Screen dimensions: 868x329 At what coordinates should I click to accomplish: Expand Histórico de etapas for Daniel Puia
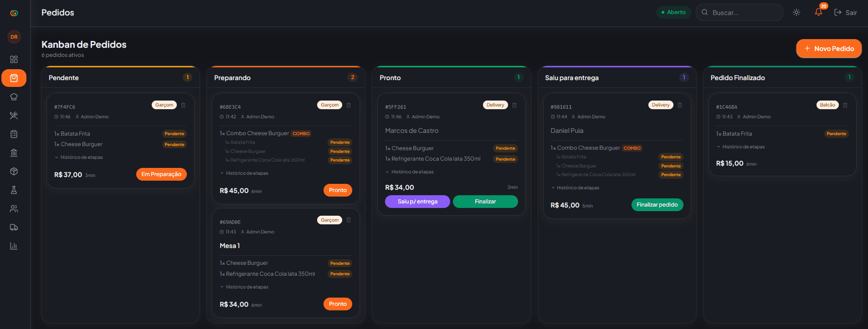click(x=575, y=188)
